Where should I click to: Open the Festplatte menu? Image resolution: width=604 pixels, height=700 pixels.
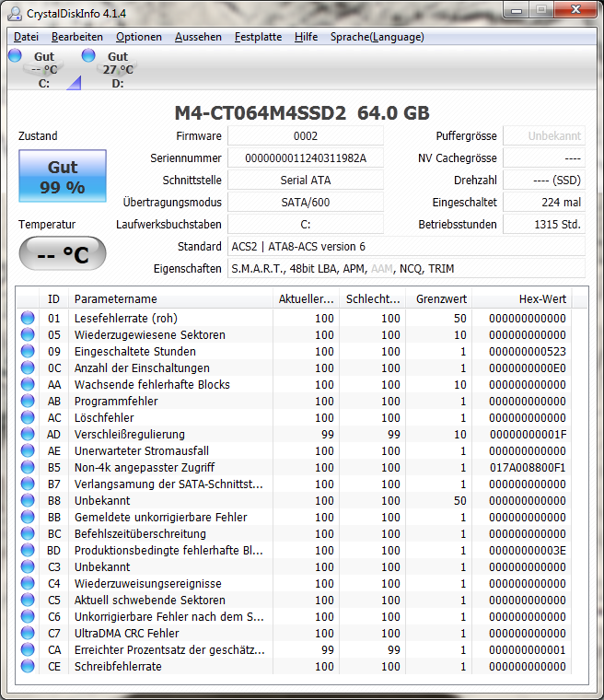(x=258, y=37)
